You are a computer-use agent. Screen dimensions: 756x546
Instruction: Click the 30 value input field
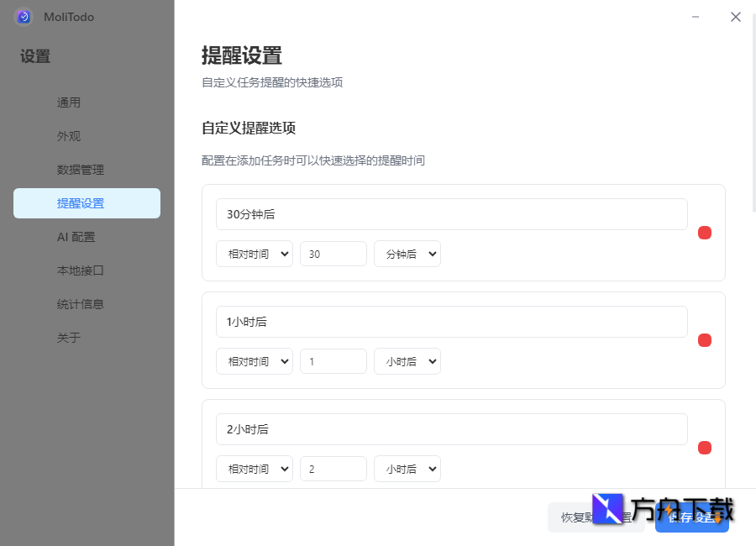coord(333,253)
